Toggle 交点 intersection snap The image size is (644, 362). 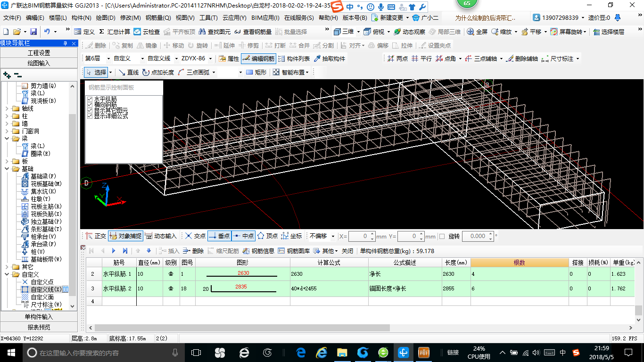click(195, 236)
